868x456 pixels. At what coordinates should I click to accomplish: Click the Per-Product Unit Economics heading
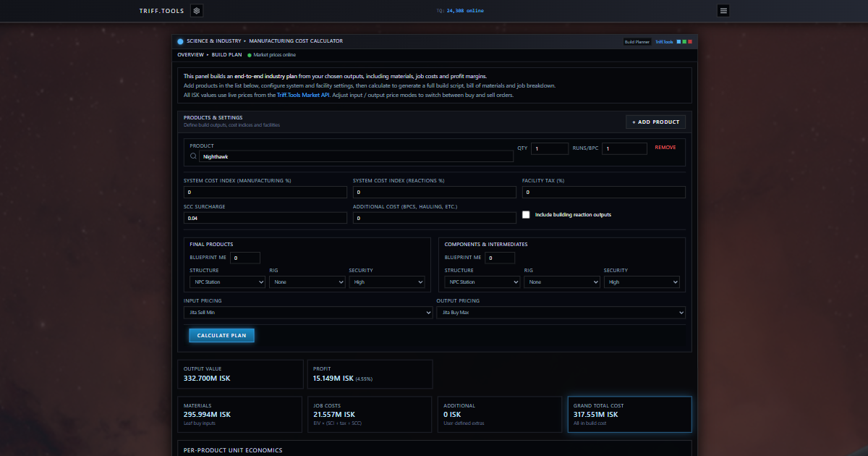(233, 450)
